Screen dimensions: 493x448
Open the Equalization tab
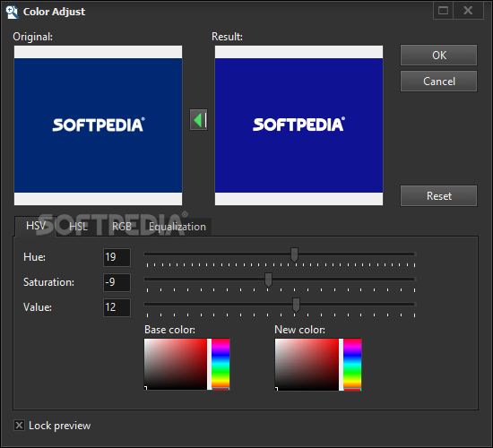[x=177, y=227]
